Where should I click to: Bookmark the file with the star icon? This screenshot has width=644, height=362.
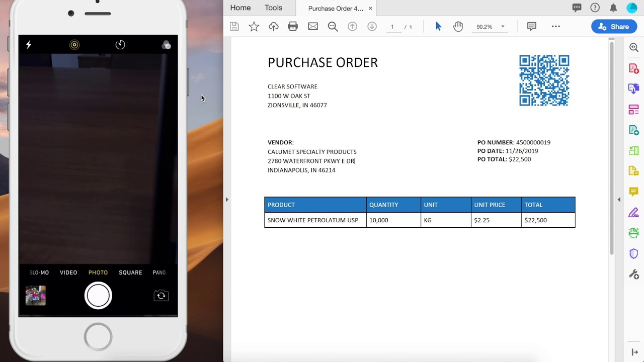coord(254,27)
